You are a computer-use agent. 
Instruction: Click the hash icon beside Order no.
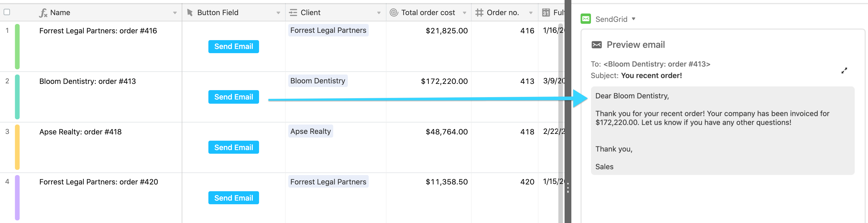pyautogui.click(x=479, y=13)
